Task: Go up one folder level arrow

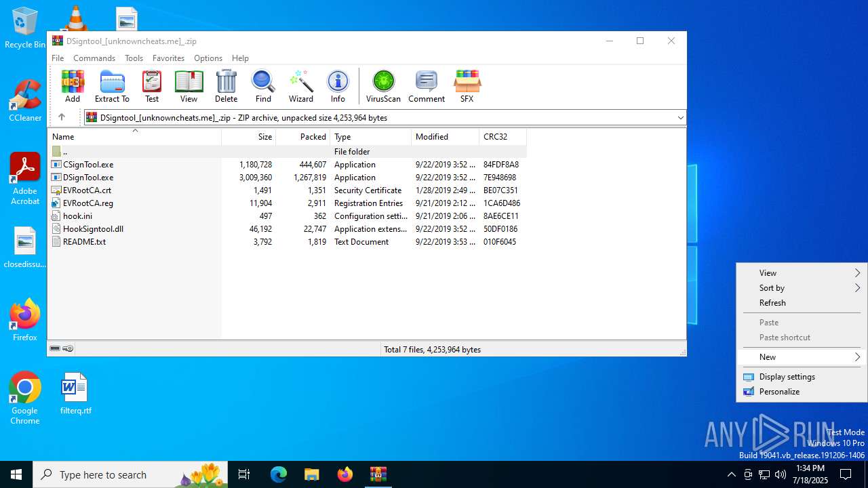Action: [x=61, y=117]
